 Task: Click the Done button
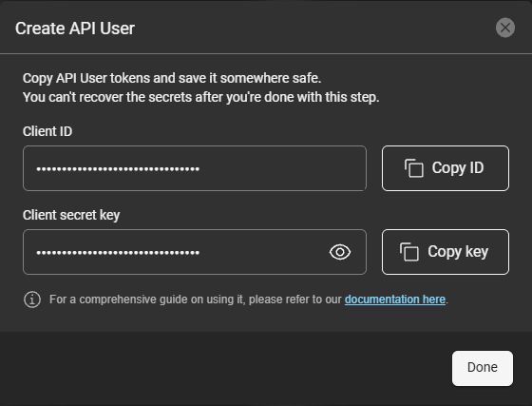483,368
